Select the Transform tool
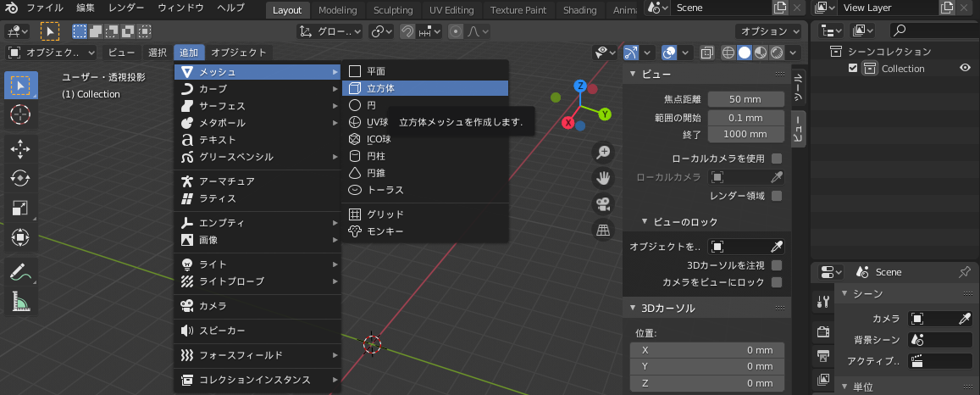980x395 pixels. click(20, 237)
